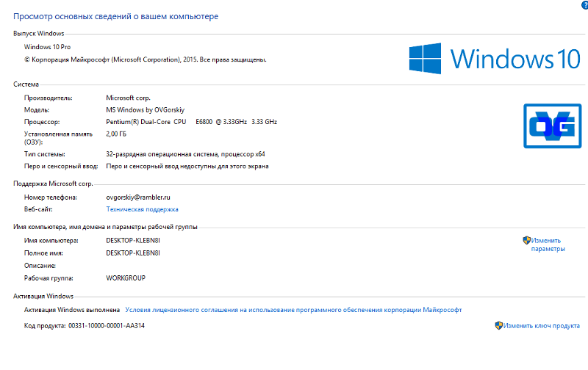This screenshot has width=588, height=370.
Task: Click the Windows 10 logo flag
Action: point(425,59)
